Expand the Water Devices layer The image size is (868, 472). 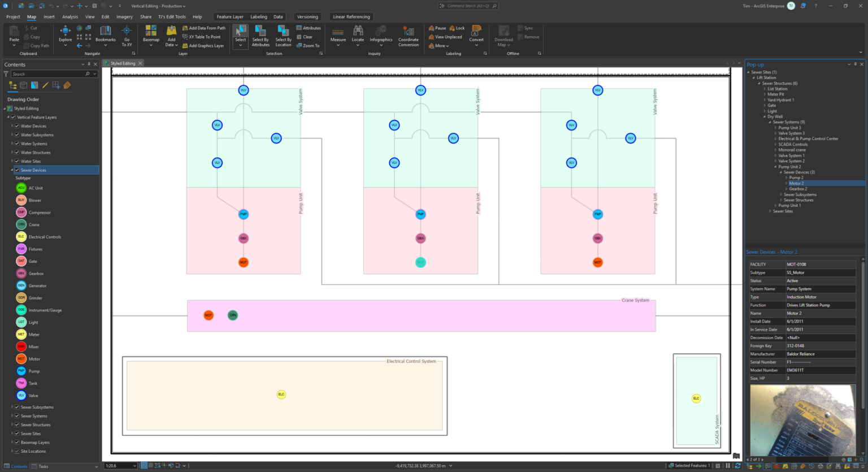coord(12,126)
